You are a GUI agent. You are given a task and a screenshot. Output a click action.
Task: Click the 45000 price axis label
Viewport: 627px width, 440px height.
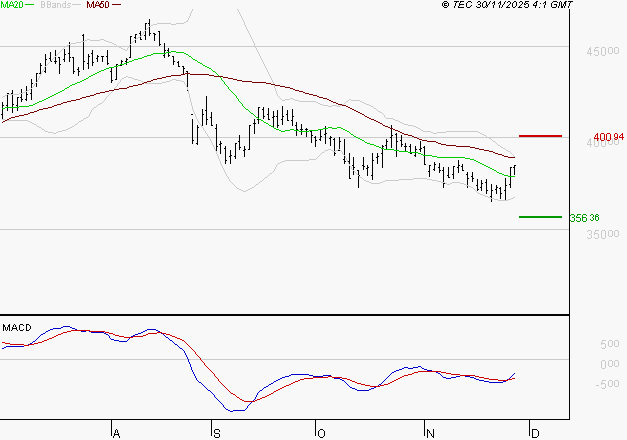coord(603,51)
